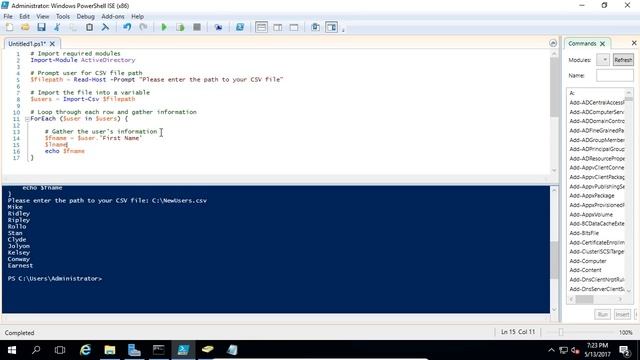Click commands list horizontal scrollbar thumb
The width and height of the screenshot is (640, 360).
coord(584,299)
